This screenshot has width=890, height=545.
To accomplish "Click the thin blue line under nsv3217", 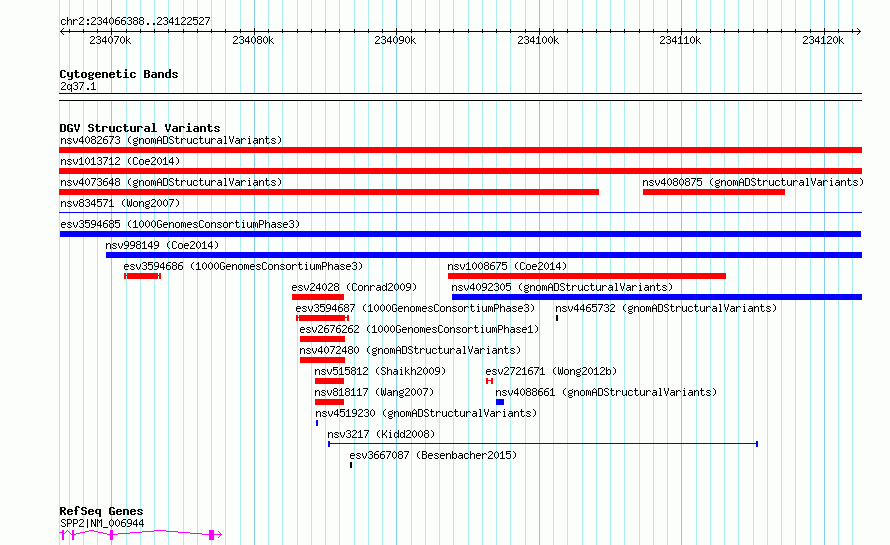I will (x=543, y=444).
